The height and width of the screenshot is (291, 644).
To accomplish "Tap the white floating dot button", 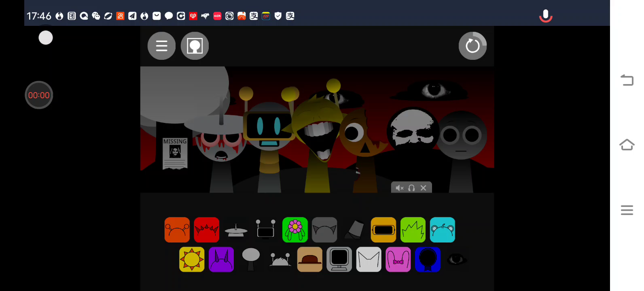I will (46, 38).
